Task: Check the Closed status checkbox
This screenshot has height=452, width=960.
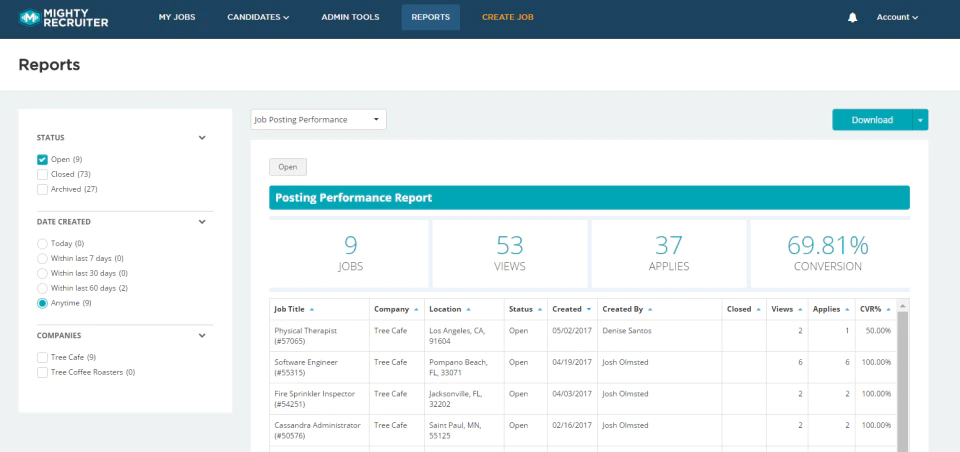Action: click(x=42, y=175)
